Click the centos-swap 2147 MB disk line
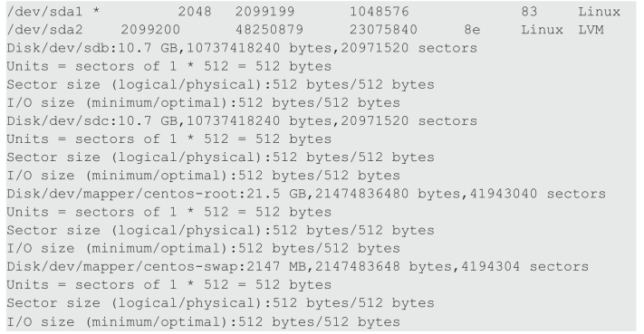Image resolution: width=644 pixels, height=334 pixels. click(297, 266)
